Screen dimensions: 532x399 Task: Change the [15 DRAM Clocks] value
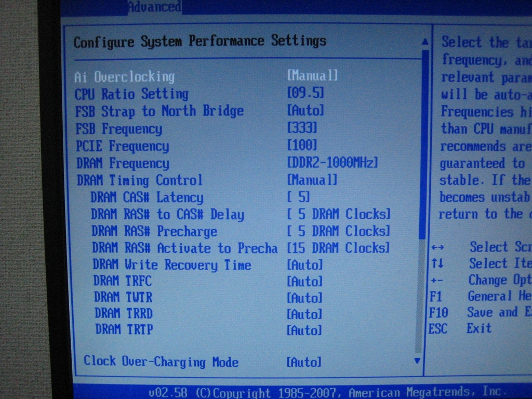tap(338, 248)
